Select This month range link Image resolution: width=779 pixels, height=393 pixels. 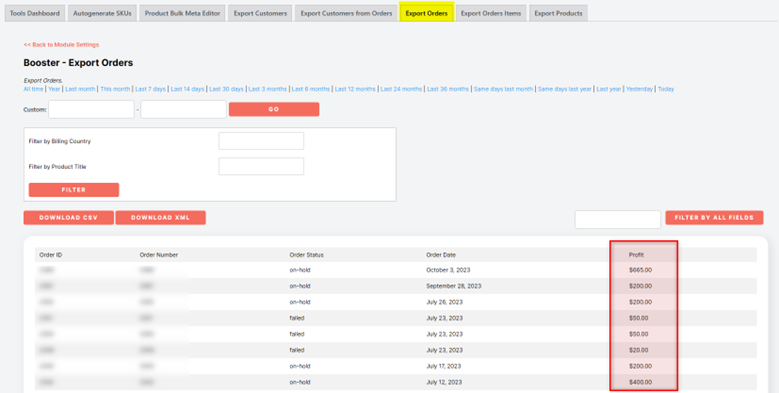[115, 89]
